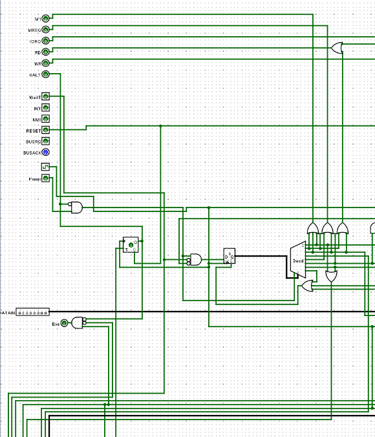
Task: Toggle the Fstep input pin
Action: click(46, 178)
